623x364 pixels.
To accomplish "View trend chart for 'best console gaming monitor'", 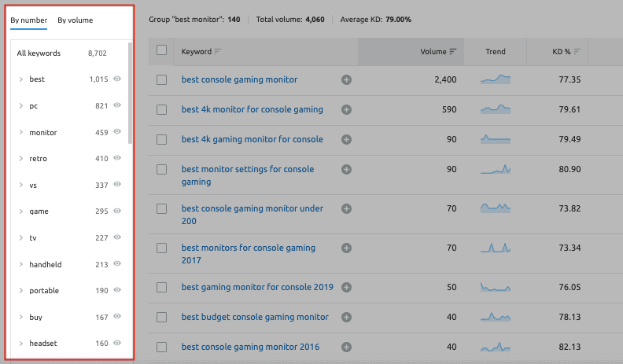I will (x=496, y=79).
